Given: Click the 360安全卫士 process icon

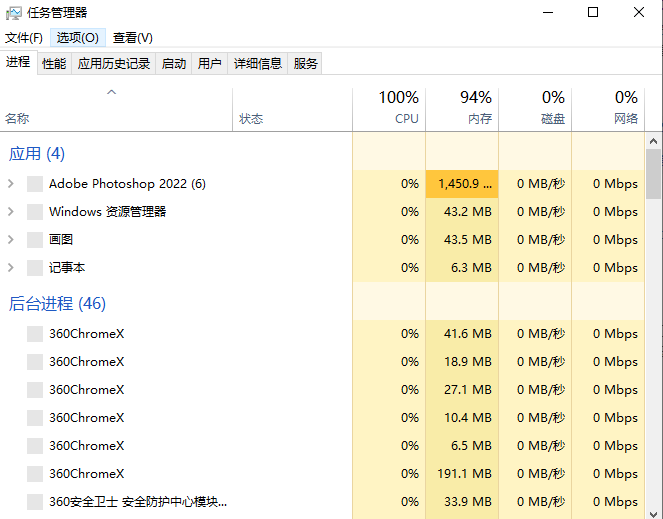Looking at the screenshot, I should (x=35, y=502).
